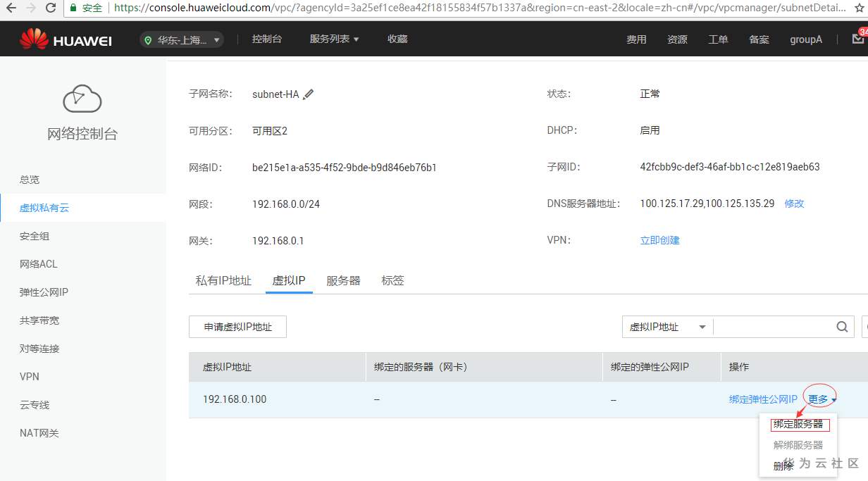This screenshot has width=868, height=481.
Task: Click the 绑定弹性公网IP link
Action: point(763,399)
